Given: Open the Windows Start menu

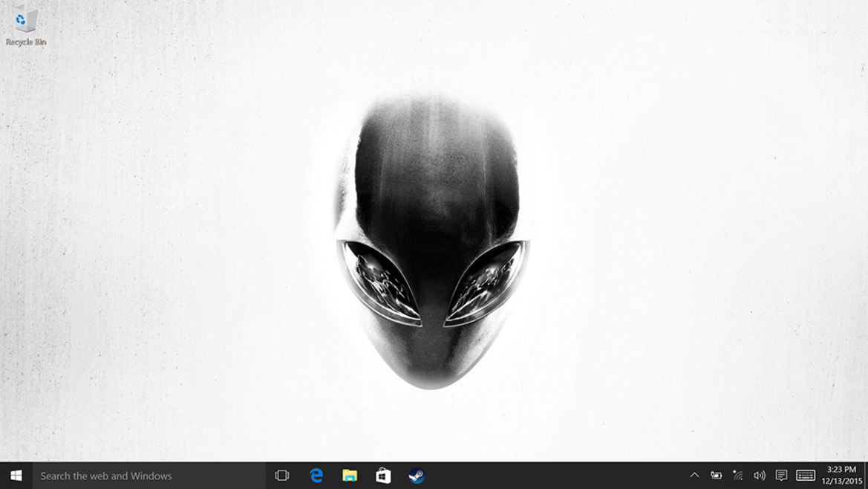Looking at the screenshot, I should [16, 476].
